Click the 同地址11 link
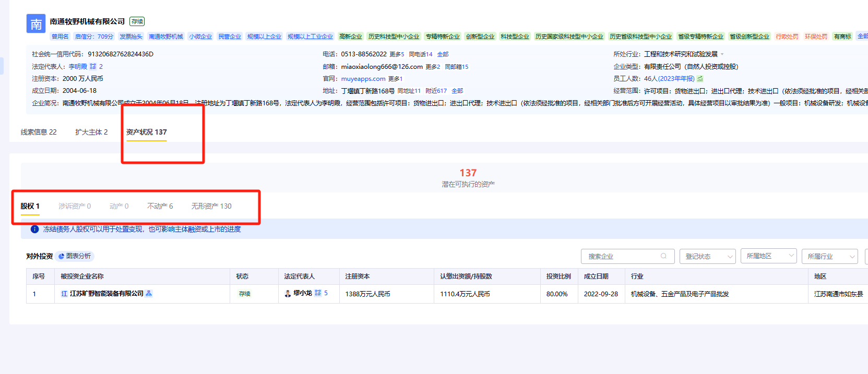The image size is (868, 374). pos(409,91)
